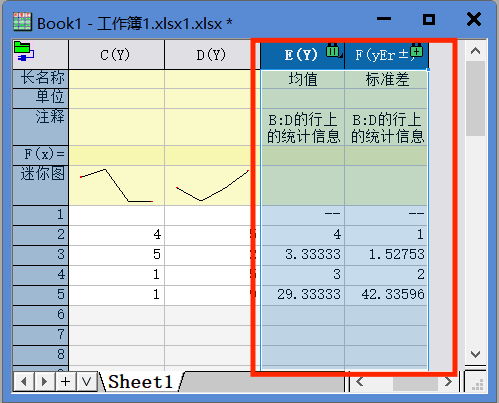Click the green lock icon on column E(Y)
This screenshot has width=499, height=403.
pyautogui.click(x=333, y=50)
